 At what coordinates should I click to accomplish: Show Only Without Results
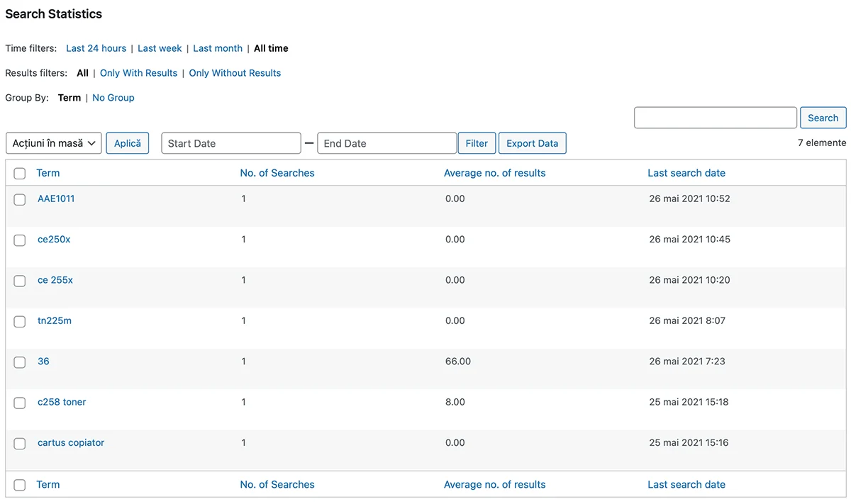coord(235,73)
